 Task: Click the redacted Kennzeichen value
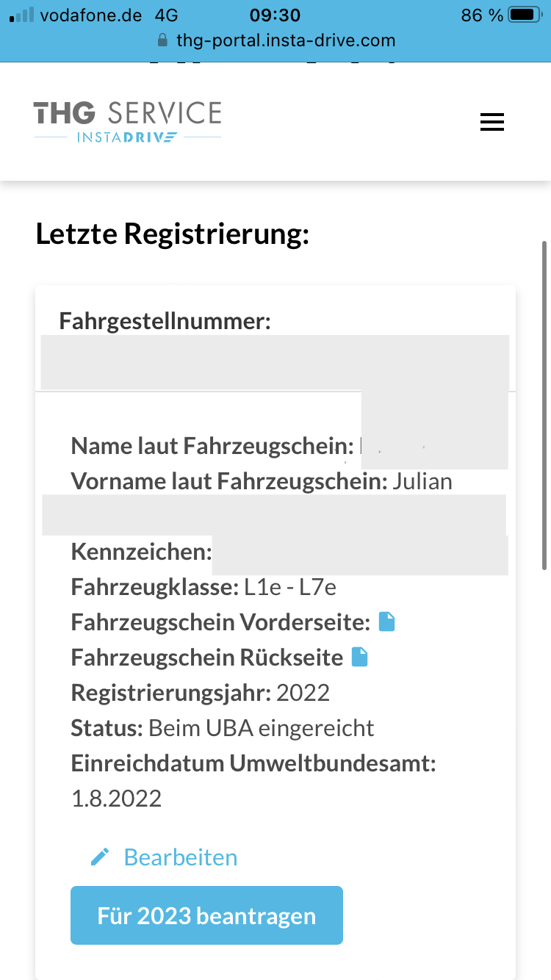pos(360,555)
